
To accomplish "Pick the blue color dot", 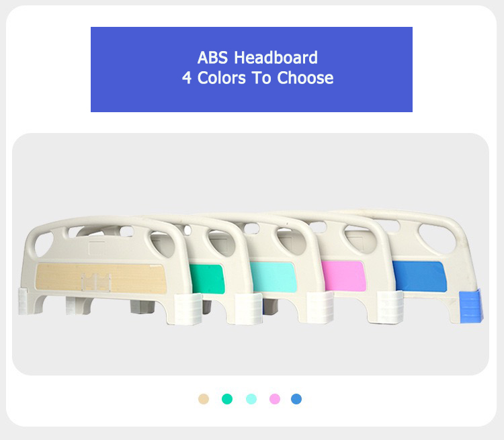I will [x=296, y=399].
